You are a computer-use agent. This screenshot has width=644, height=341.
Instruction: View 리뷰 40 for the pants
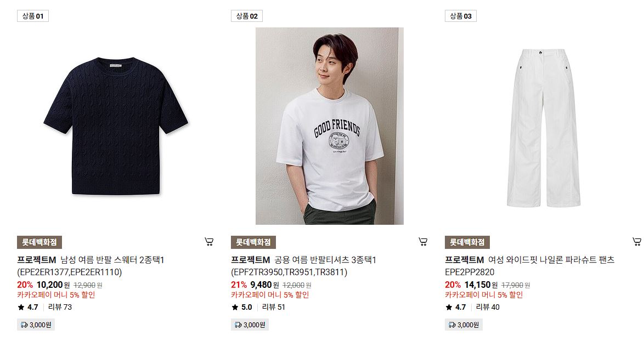point(488,307)
